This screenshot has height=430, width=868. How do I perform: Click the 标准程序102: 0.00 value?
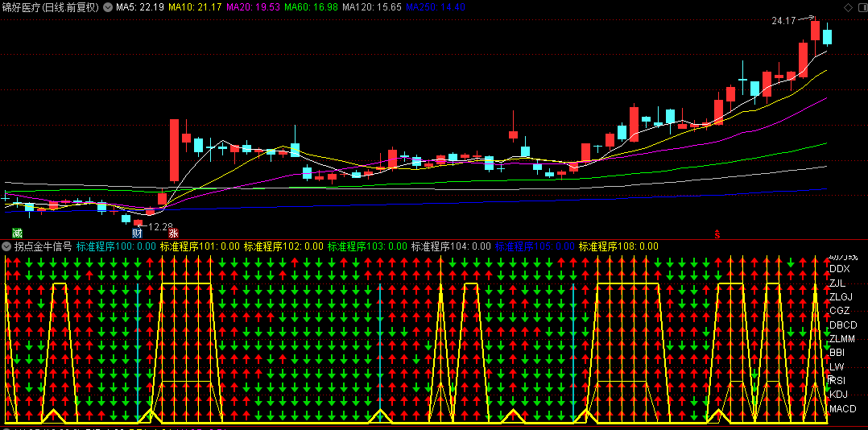click(x=283, y=246)
